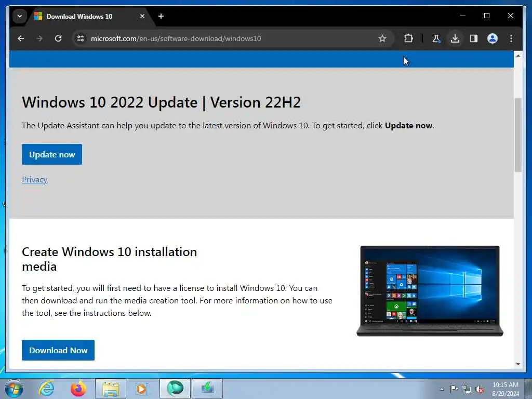Bookmark this page with the star icon

[382, 38]
